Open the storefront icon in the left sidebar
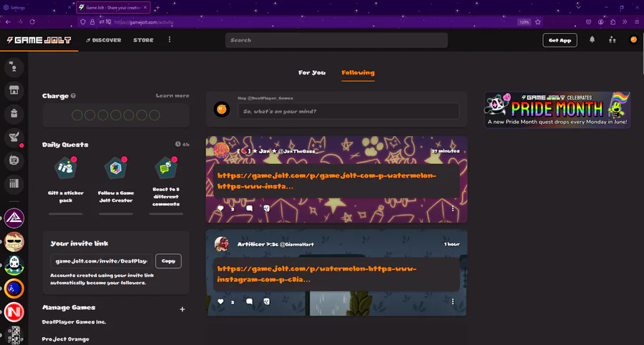The image size is (644, 345). point(14,90)
